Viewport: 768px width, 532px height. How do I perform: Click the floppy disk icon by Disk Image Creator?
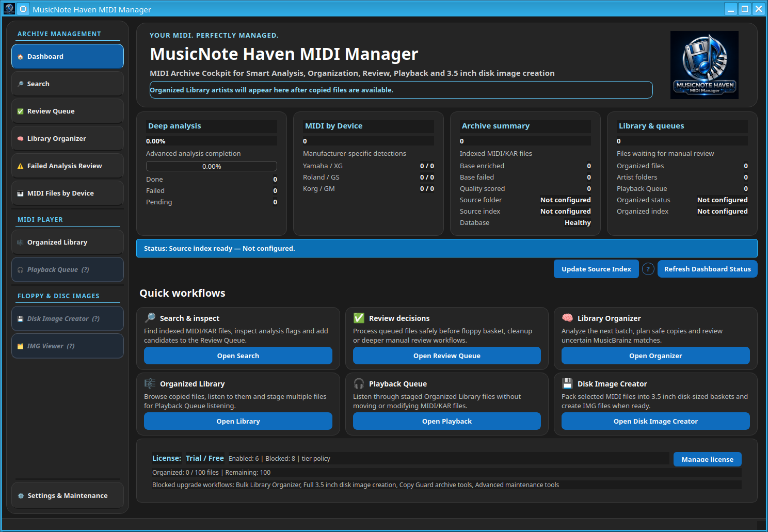click(x=567, y=383)
